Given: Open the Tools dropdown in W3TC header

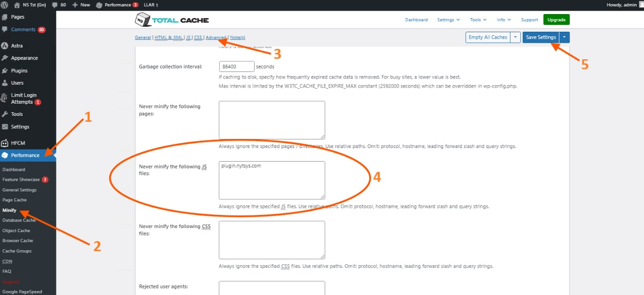Looking at the screenshot, I should 478,20.
